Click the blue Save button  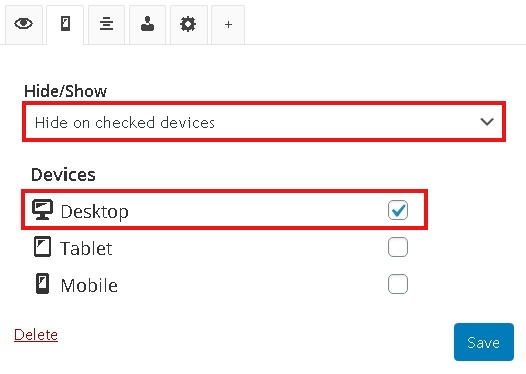click(x=484, y=342)
